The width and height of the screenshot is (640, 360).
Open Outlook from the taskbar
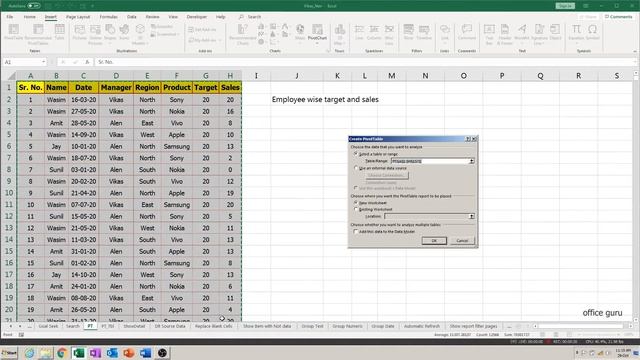[112, 353]
